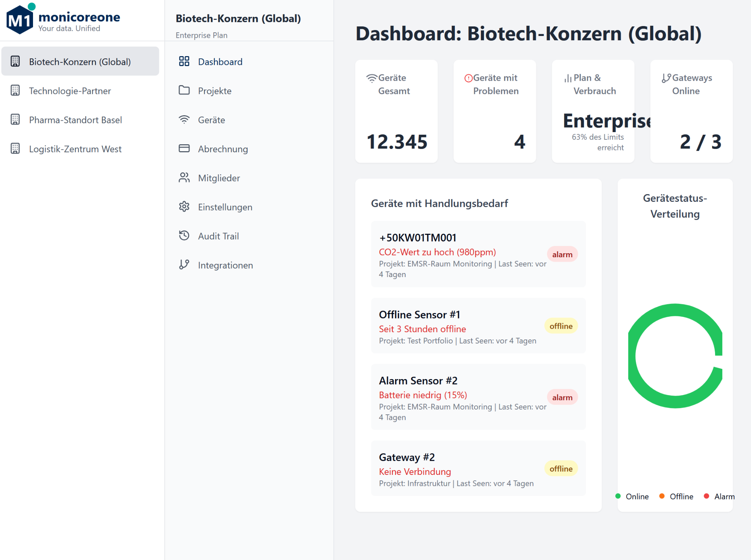This screenshot has height=560, width=751.
Task: Open the Audit Trail menu item
Action: [x=218, y=236]
